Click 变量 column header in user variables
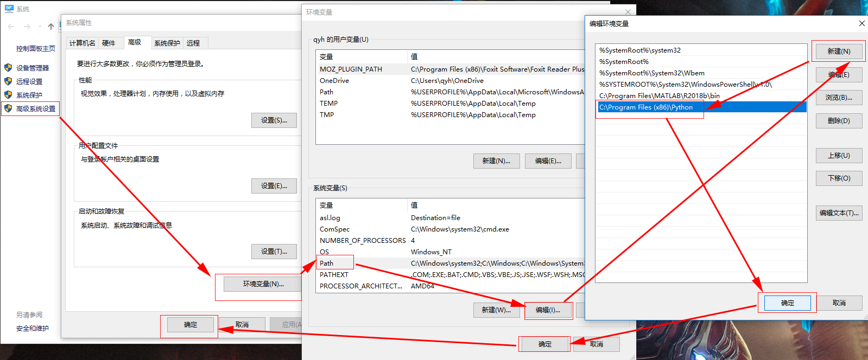 pyautogui.click(x=362, y=56)
